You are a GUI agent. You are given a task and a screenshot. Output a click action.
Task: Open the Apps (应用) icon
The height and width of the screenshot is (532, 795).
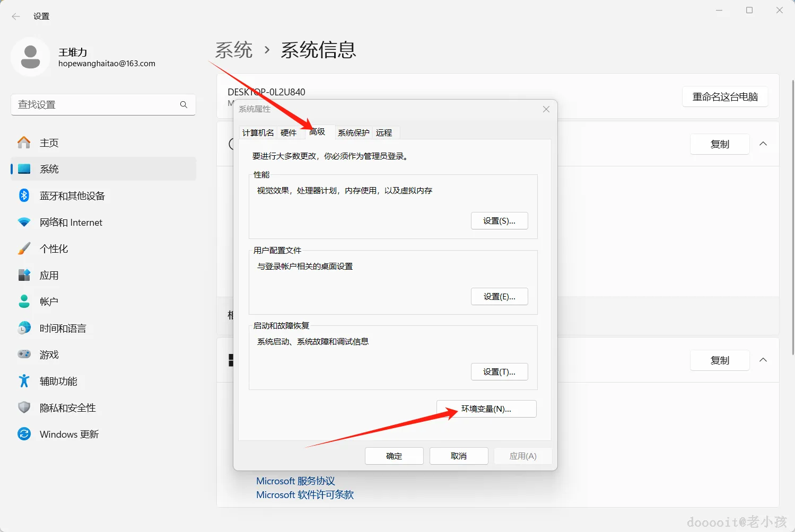24,275
